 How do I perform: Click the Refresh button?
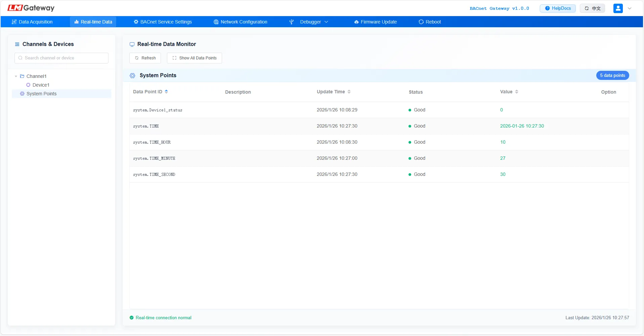(x=145, y=58)
